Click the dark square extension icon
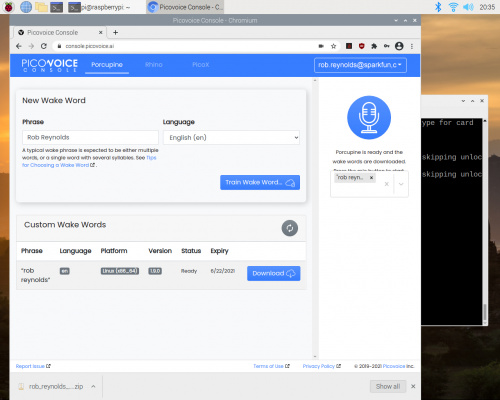Viewport: 500px width, 400px height. click(x=349, y=46)
